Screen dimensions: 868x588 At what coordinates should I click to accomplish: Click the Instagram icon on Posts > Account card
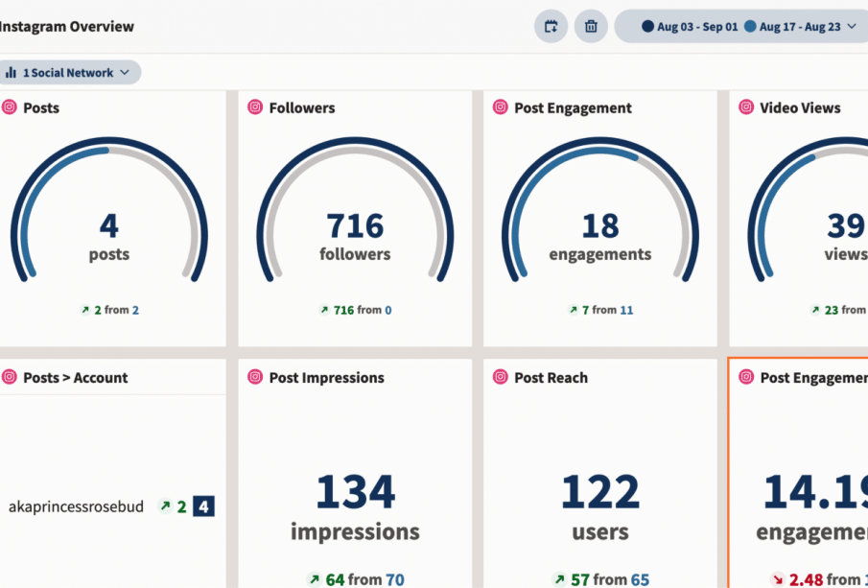pyautogui.click(x=10, y=378)
